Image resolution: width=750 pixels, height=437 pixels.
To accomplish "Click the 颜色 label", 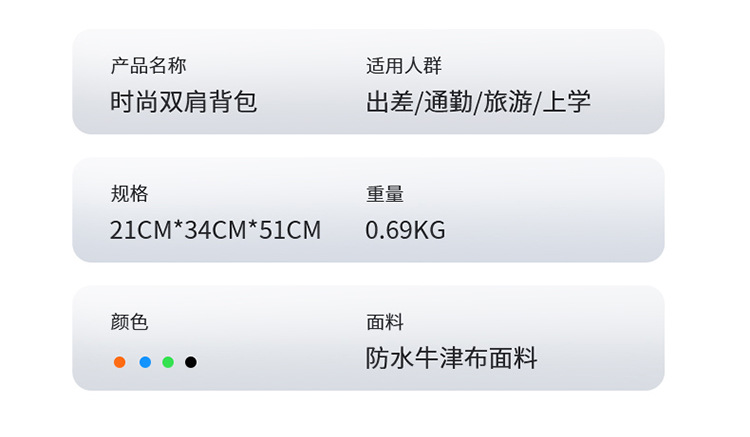I will [129, 322].
